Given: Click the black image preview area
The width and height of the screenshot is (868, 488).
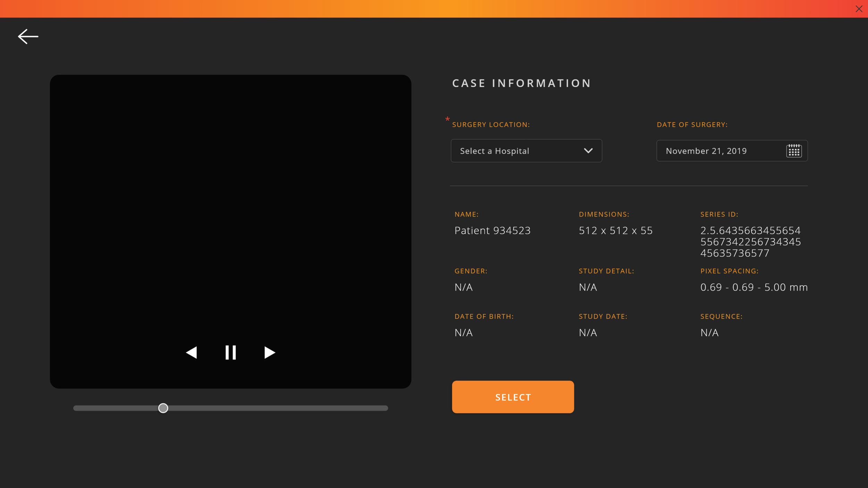Looking at the screenshot, I should (231, 208).
